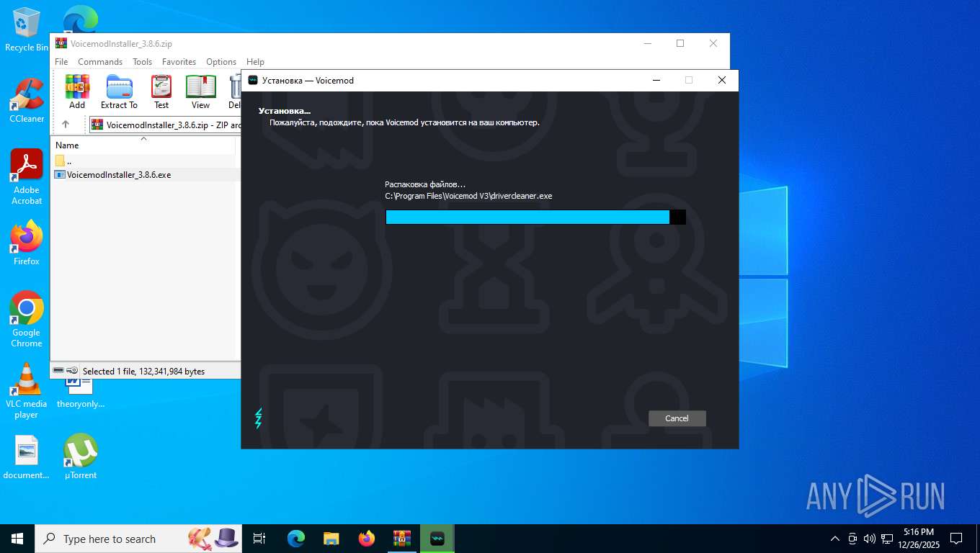Open Adobe Acrobat desktop shortcut
Screen dimensions: 980x553
click(27, 177)
